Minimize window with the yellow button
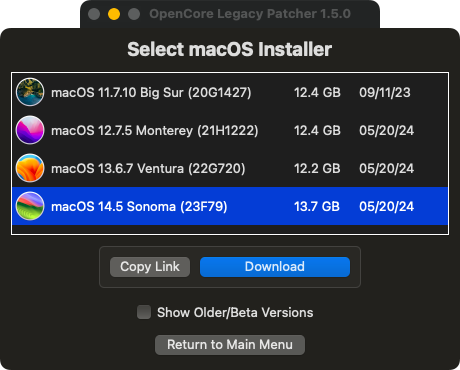Image resolution: width=460 pixels, height=370 pixels. click(x=114, y=14)
